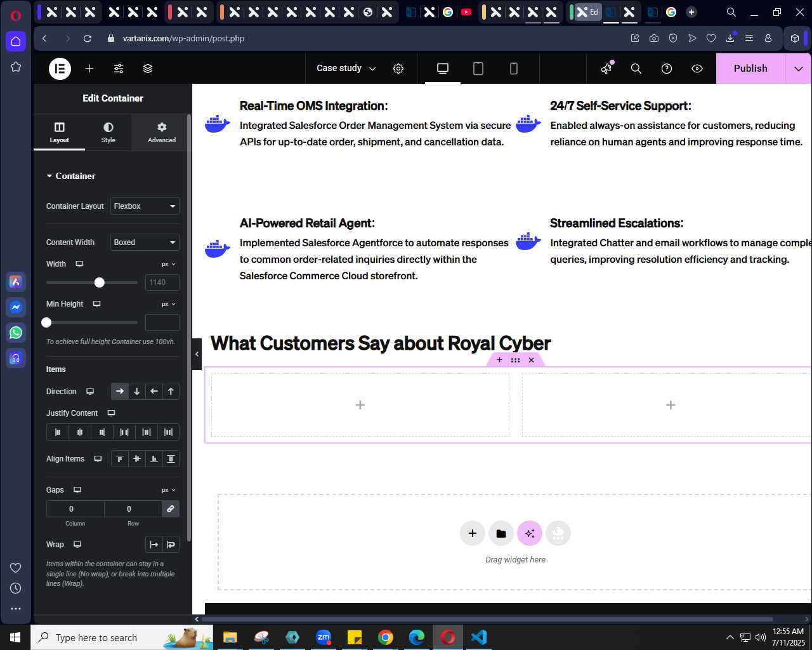
Task: Set Wrap to No Wrap
Action: click(154, 545)
